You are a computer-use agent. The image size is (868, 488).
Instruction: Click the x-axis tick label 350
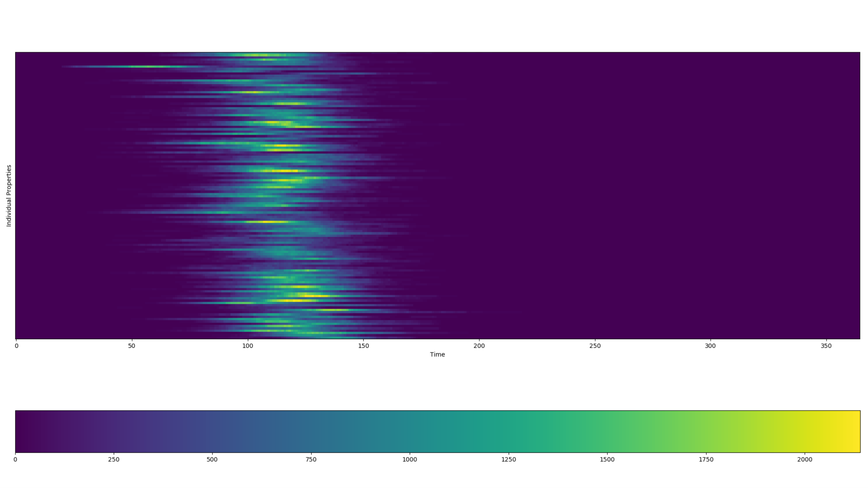pos(826,346)
